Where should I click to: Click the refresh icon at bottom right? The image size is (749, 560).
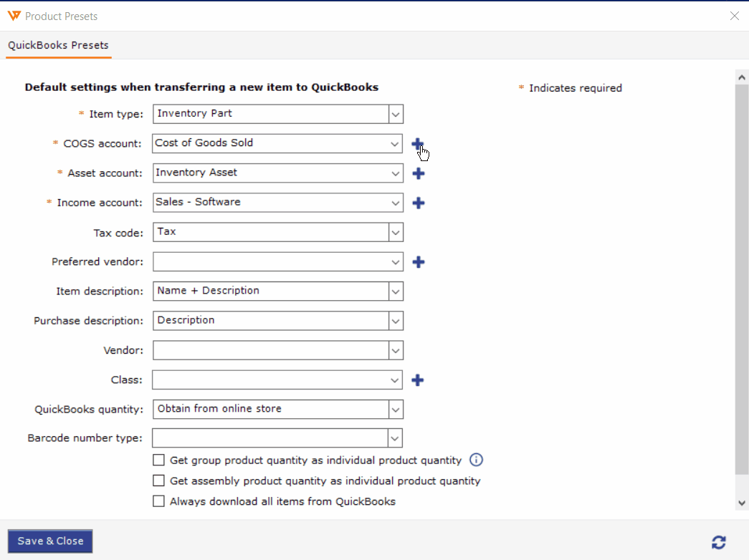719,542
